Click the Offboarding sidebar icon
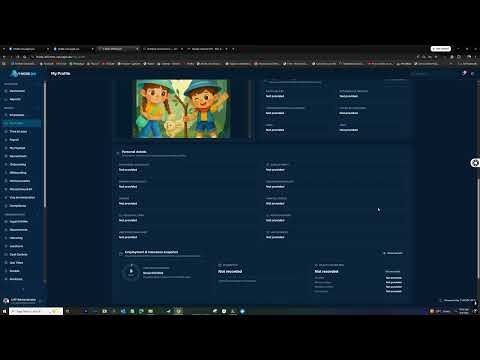 click(x=6, y=173)
